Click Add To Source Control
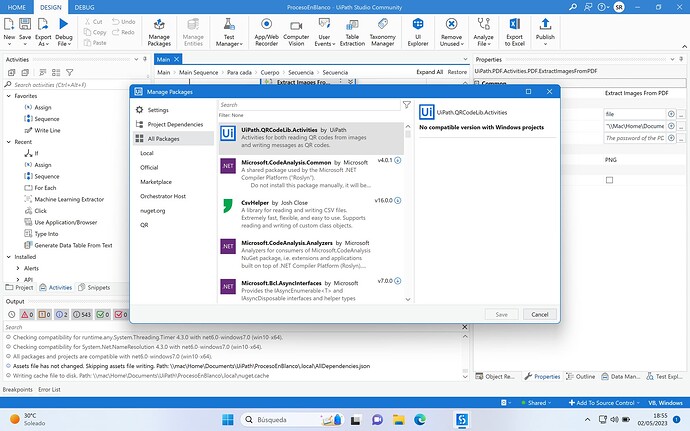This screenshot has height=431, width=690. (x=605, y=402)
